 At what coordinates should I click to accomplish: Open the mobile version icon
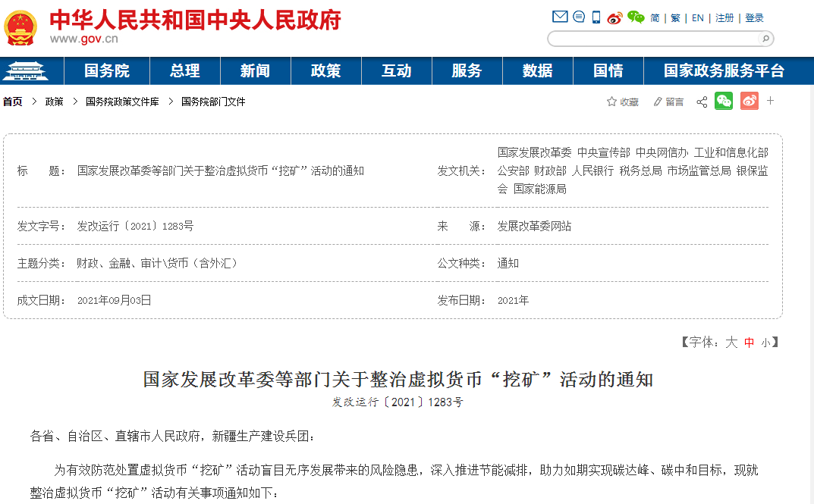point(596,17)
